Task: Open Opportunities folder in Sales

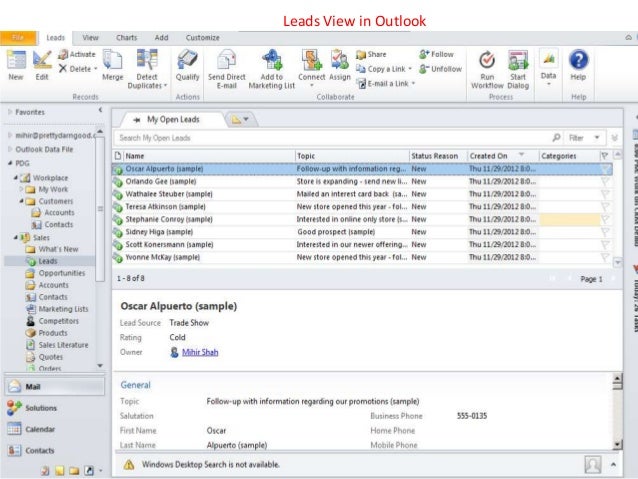Action: tap(62, 273)
